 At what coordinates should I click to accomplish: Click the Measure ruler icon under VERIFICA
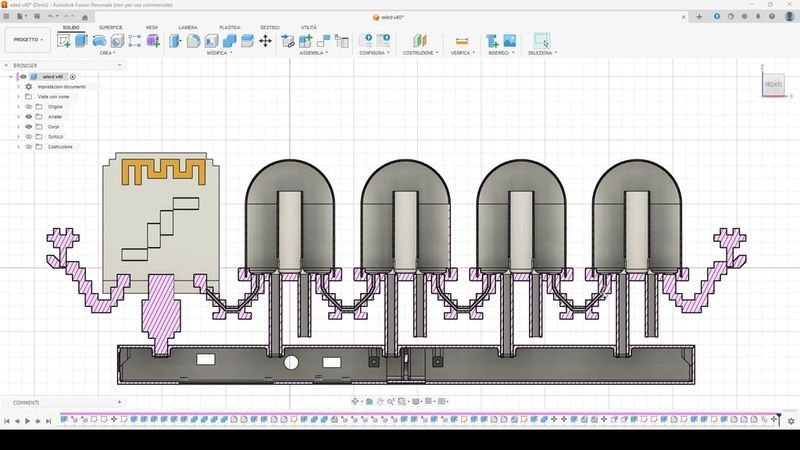[x=461, y=41]
